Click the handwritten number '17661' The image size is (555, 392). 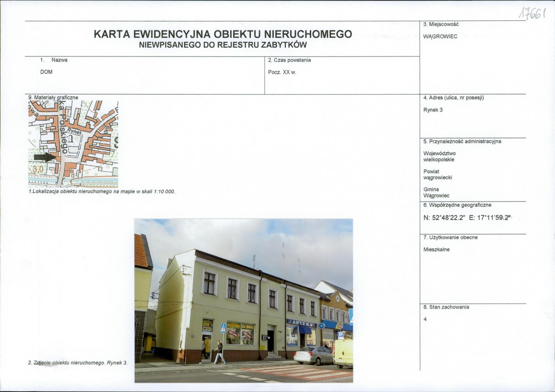coord(532,14)
